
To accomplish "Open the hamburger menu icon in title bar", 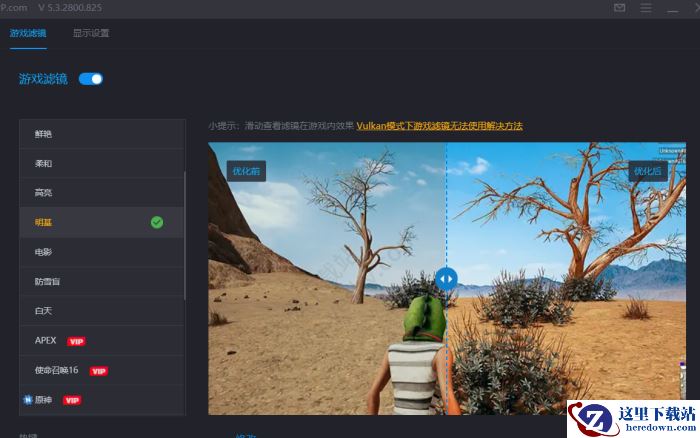I will [x=646, y=8].
